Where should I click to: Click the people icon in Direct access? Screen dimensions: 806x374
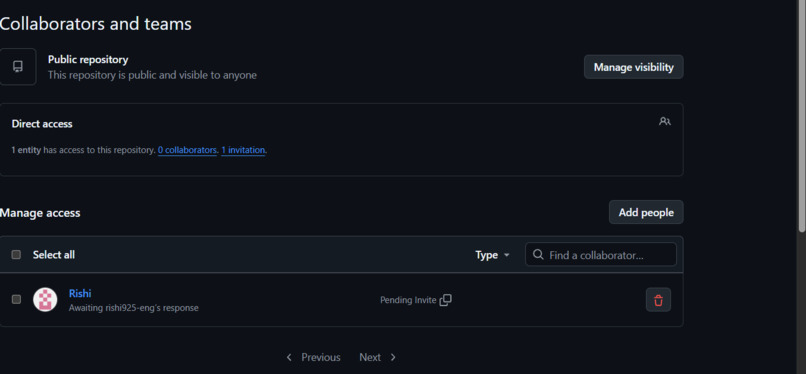[665, 122]
